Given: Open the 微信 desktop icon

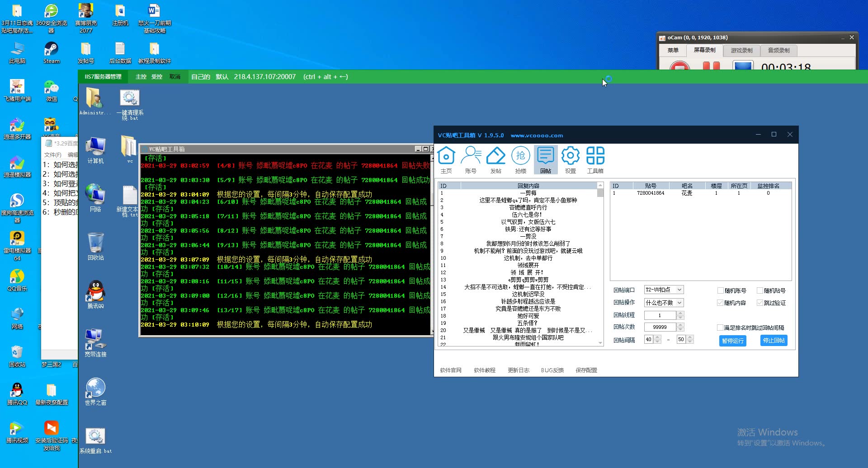Looking at the screenshot, I should pyautogui.click(x=52, y=91).
